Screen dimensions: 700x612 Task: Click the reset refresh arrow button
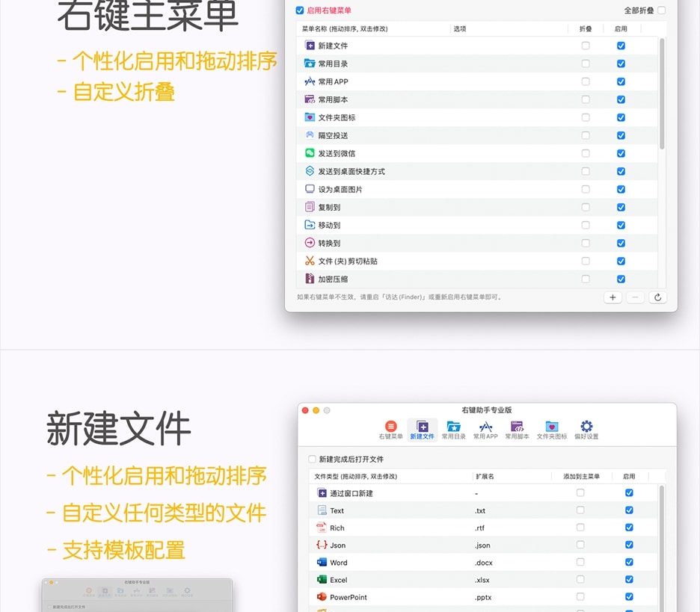(657, 297)
